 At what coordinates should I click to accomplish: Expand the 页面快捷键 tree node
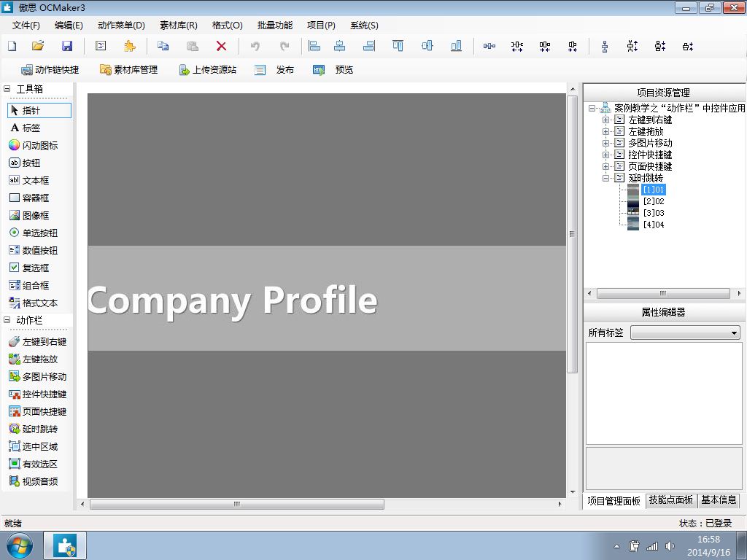pos(605,166)
